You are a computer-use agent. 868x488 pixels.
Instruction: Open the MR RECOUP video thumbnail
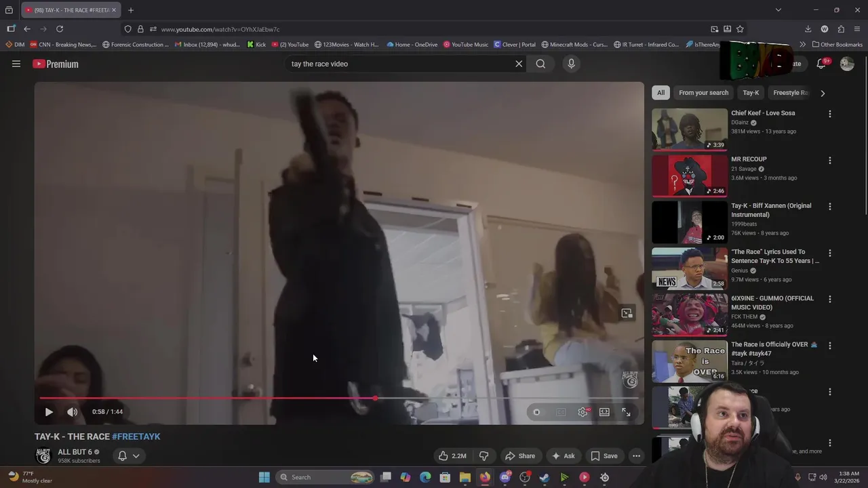690,176
